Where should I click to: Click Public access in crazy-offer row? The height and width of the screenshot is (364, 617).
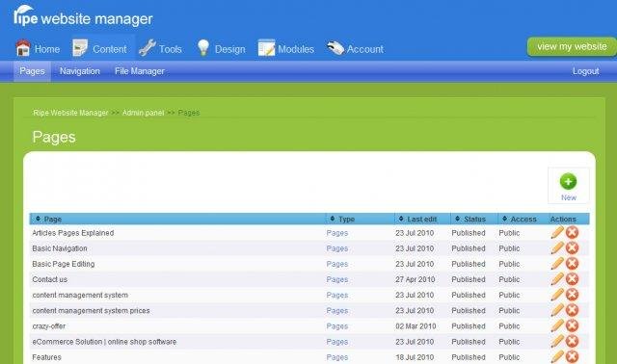(x=509, y=326)
